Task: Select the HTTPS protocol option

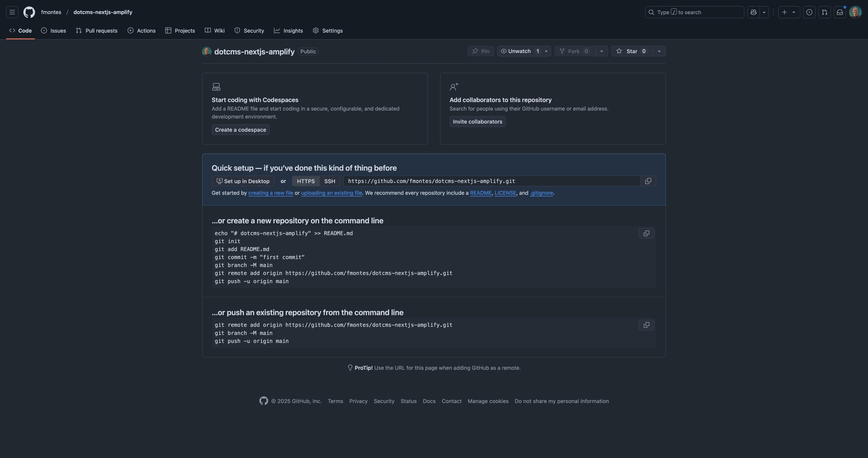Action: (x=305, y=181)
